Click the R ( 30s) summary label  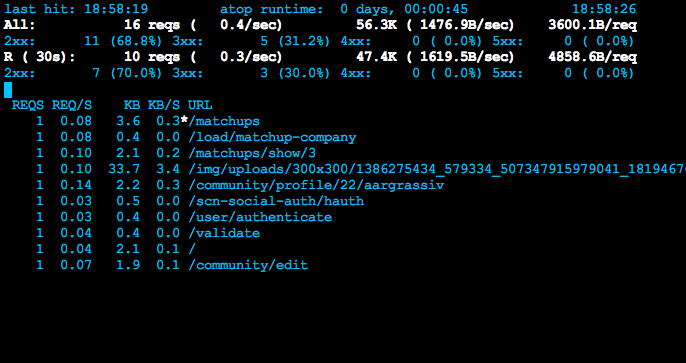40,57
